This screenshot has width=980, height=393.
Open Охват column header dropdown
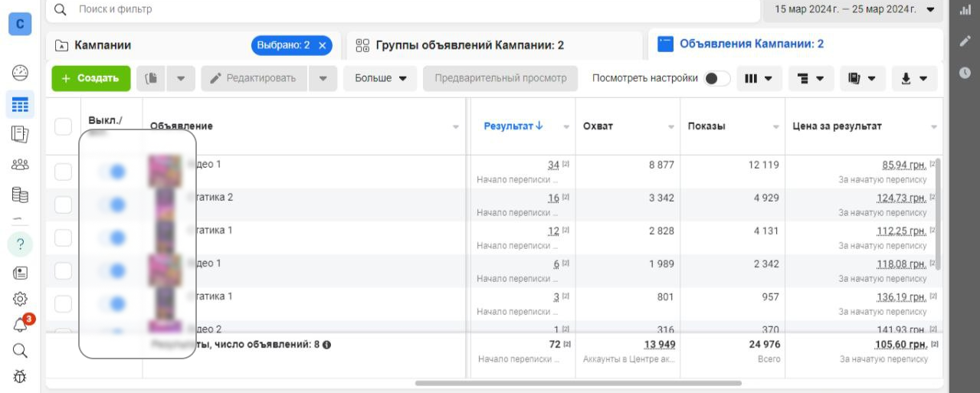[x=670, y=126]
